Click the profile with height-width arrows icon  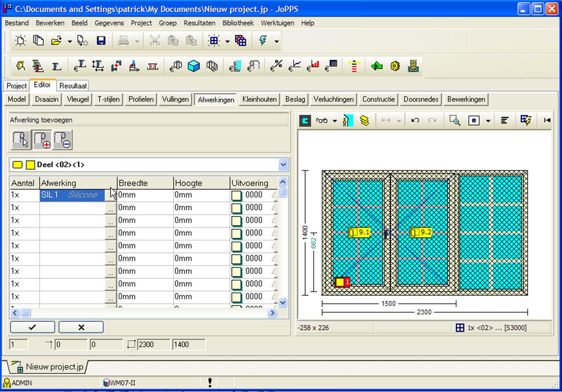point(98,66)
